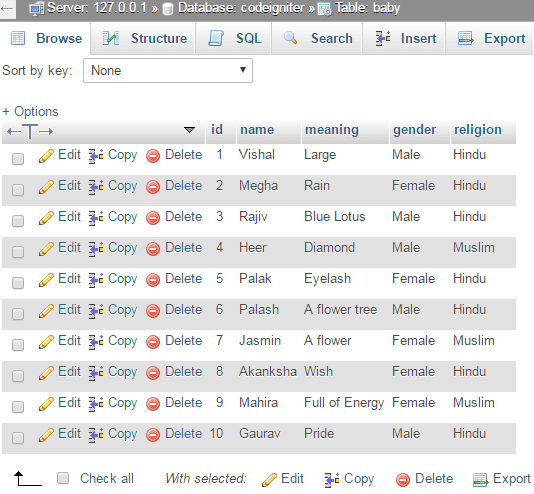The image size is (534, 494).
Task: Click red Delete icon in Vishal row
Action: tap(153, 156)
